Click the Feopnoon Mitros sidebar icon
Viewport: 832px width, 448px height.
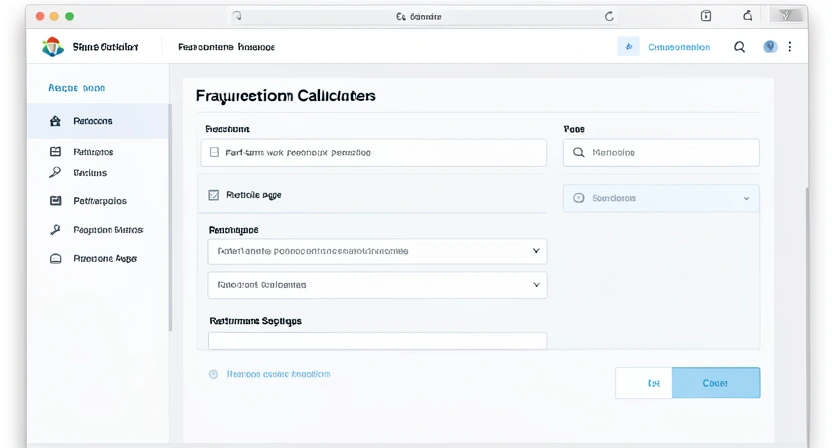(x=55, y=229)
